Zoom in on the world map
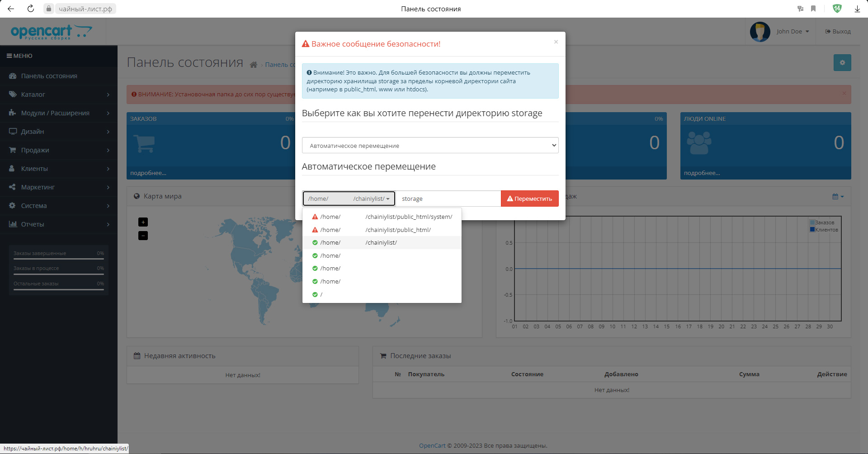Image resolution: width=868 pixels, height=454 pixels. [x=143, y=222]
